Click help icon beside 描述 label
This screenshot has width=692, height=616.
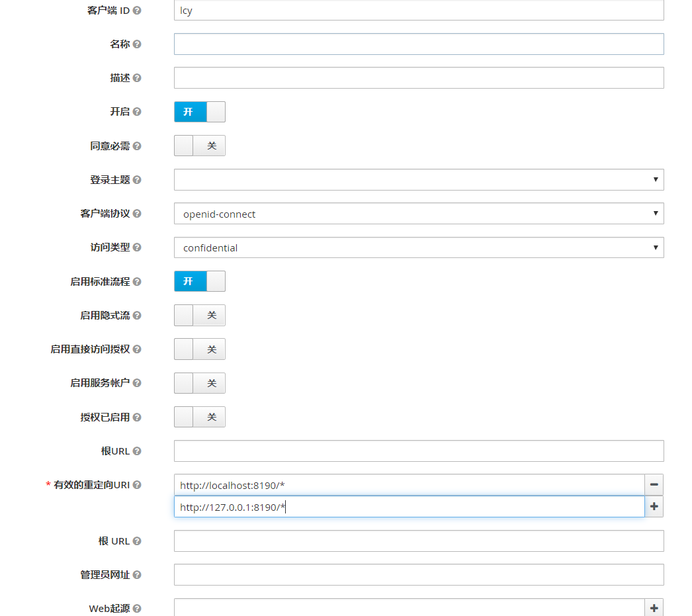(x=137, y=78)
